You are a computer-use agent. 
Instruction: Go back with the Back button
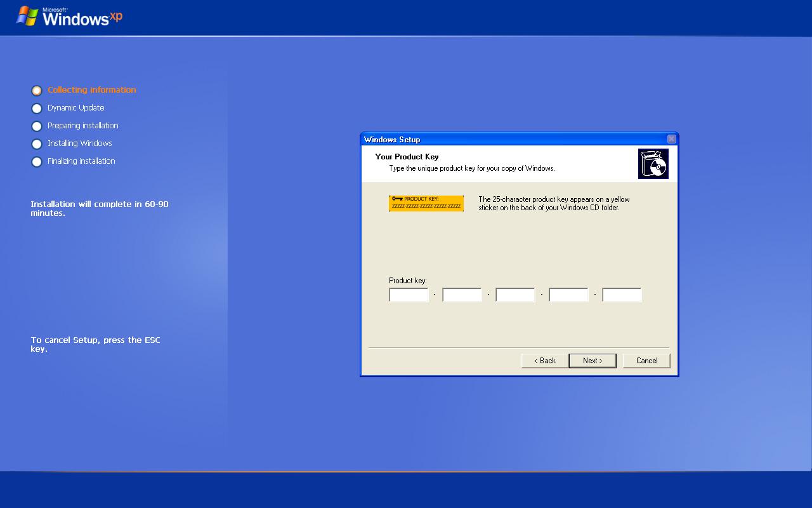(x=544, y=361)
